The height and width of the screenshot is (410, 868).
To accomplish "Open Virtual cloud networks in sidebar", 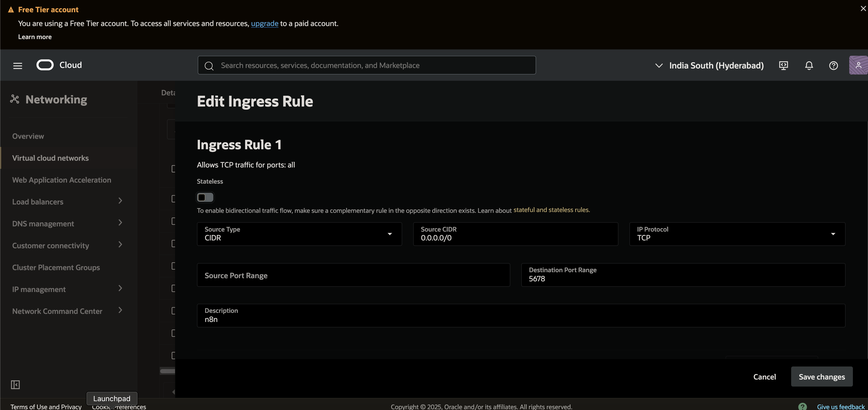I will pyautogui.click(x=51, y=158).
